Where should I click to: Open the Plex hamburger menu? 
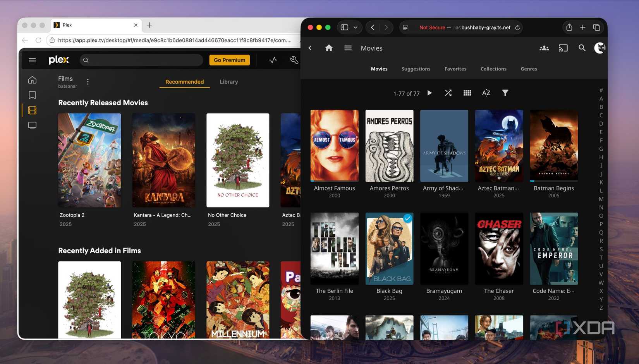(x=32, y=60)
